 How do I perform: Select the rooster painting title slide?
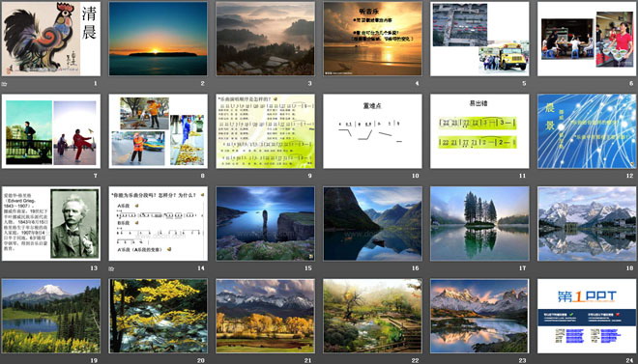[51, 39]
